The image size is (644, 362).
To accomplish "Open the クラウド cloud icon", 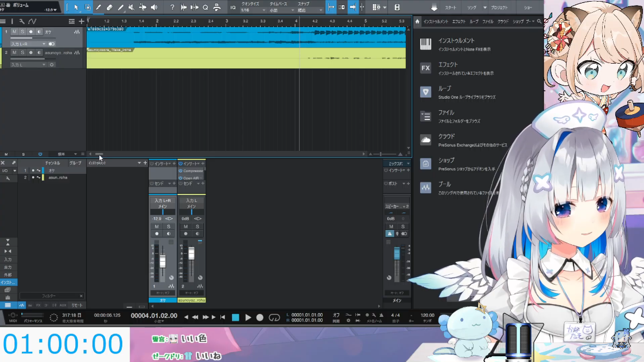I will pos(425,140).
